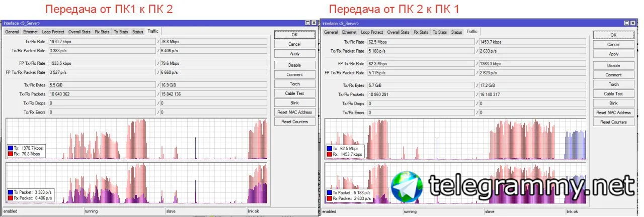The image size is (644, 217).
Task: Click red Rx legend swatch, left rate graph
Action: point(11,154)
